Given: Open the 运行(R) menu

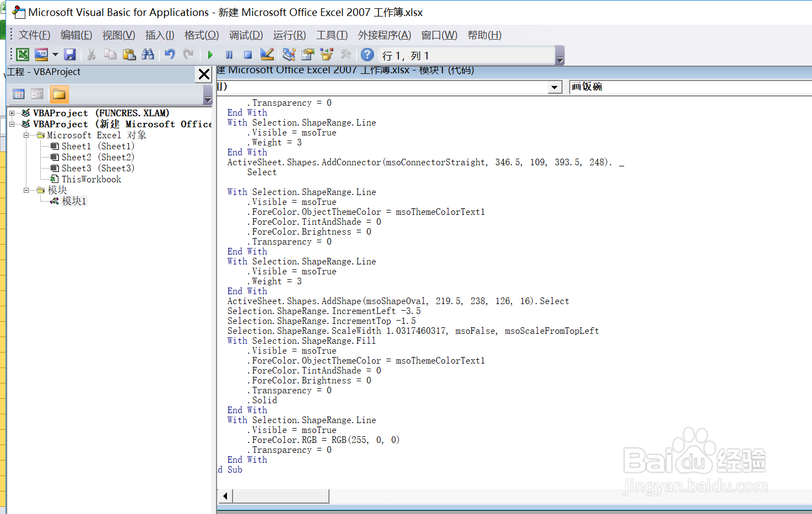Looking at the screenshot, I should click(289, 35).
